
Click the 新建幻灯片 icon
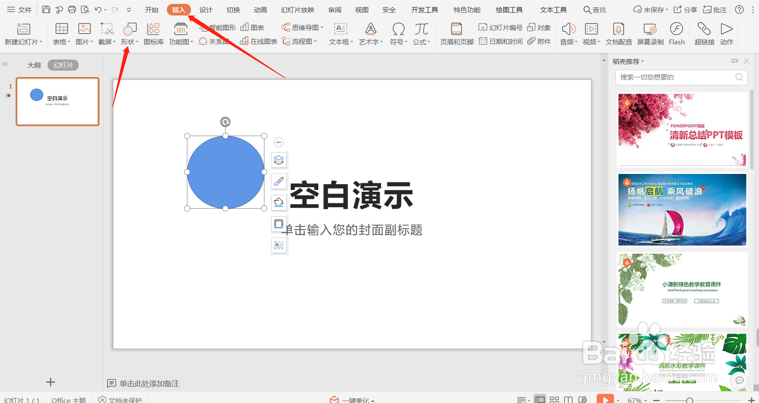click(x=23, y=29)
